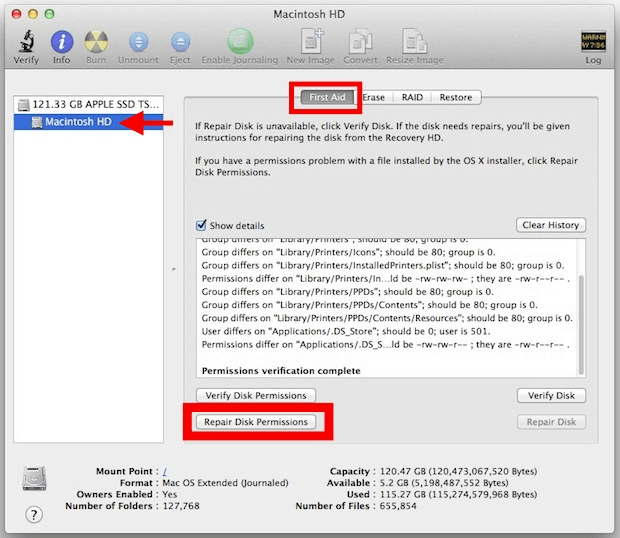This screenshot has height=538, width=620.
Task: Click the Resize Image toolbar icon
Action: (x=415, y=41)
